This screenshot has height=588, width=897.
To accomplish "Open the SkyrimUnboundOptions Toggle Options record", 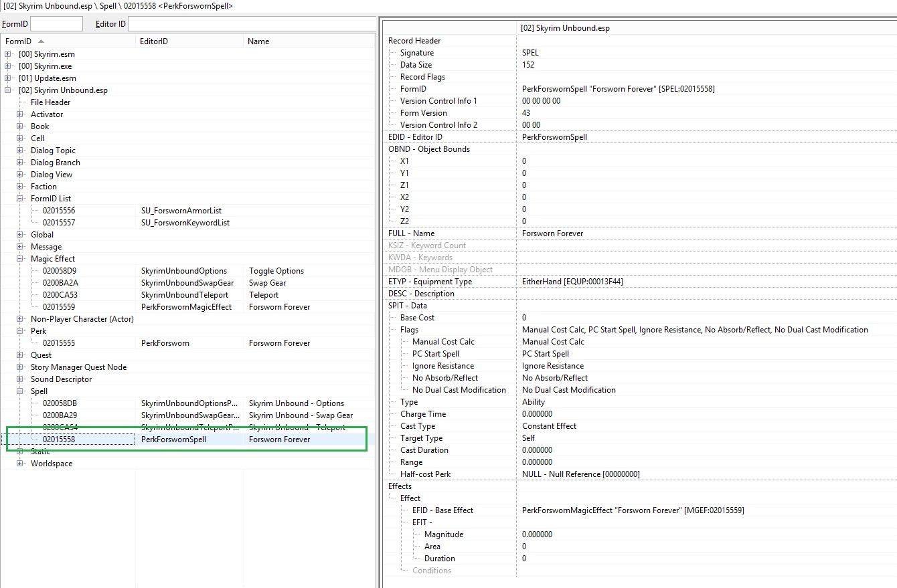I will click(x=187, y=271).
